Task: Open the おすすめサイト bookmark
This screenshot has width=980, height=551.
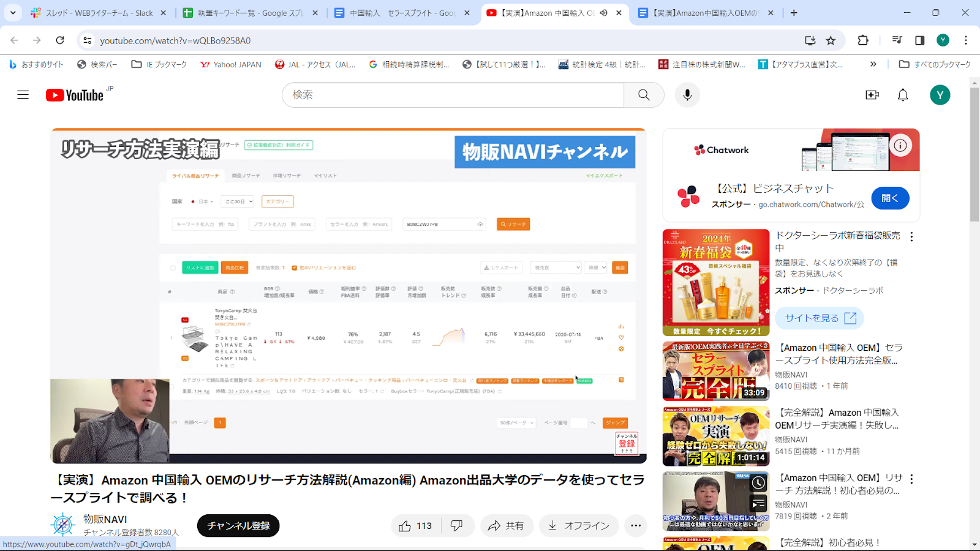Action: click(x=36, y=64)
